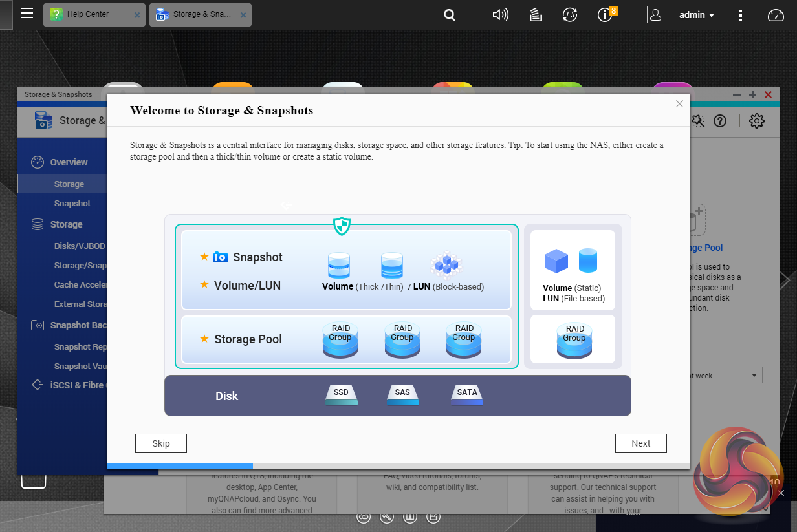The width and height of the screenshot is (797, 532).
Task: Click the Storage Pool link in background window
Action: (706, 248)
